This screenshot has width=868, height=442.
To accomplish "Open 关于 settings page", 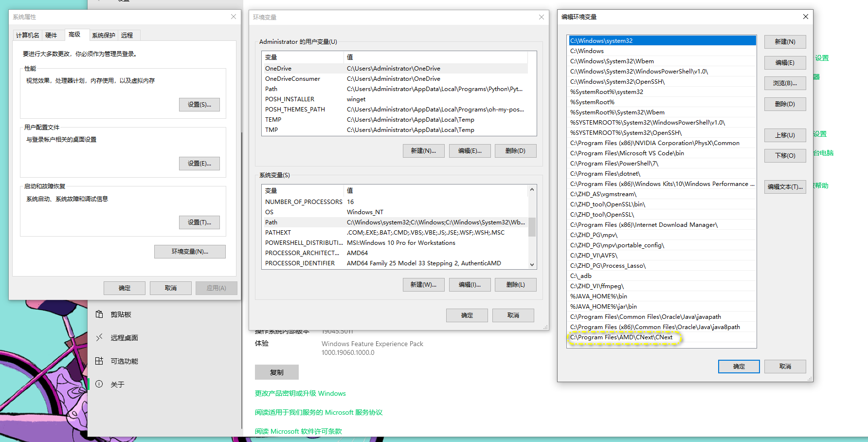I will 164,384.
